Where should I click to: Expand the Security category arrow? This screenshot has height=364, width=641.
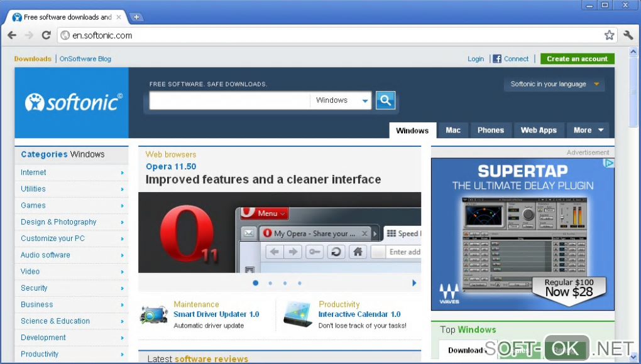pos(123,289)
